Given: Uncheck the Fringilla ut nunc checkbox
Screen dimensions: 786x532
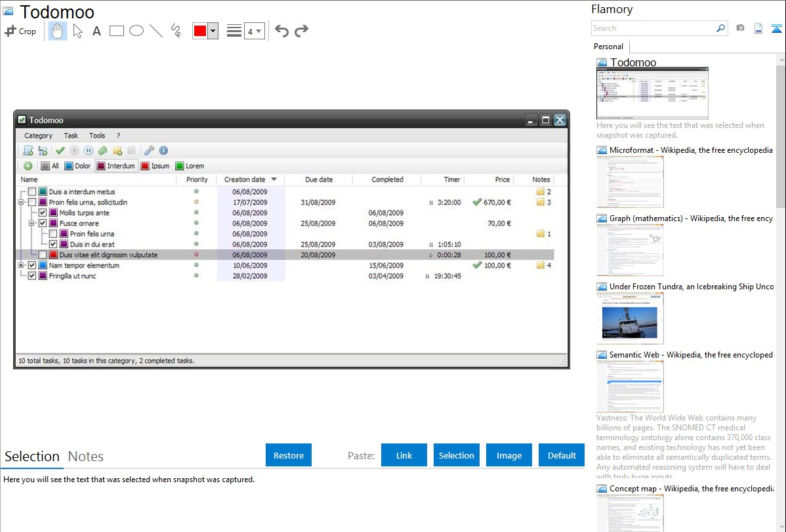Looking at the screenshot, I should click(32, 276).
